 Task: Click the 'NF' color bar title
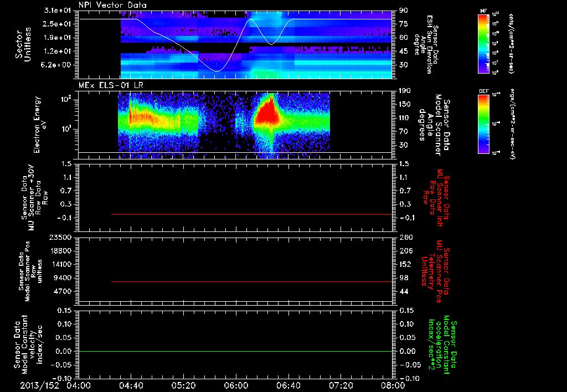(x=483, y=11)
